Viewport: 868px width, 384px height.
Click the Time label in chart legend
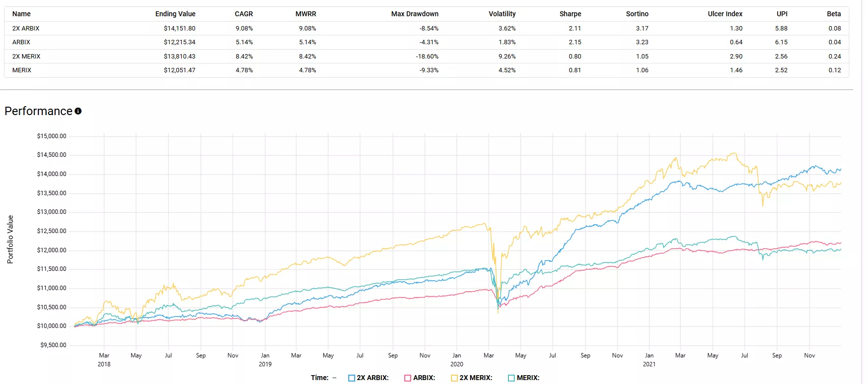pyautogui.click(x=319, y=378)
